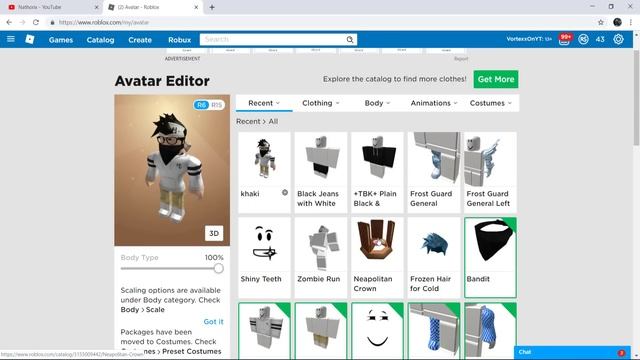Open Chrome profile avatar icon
Viewport: 640px width, 360px height.
coord(617,22)
